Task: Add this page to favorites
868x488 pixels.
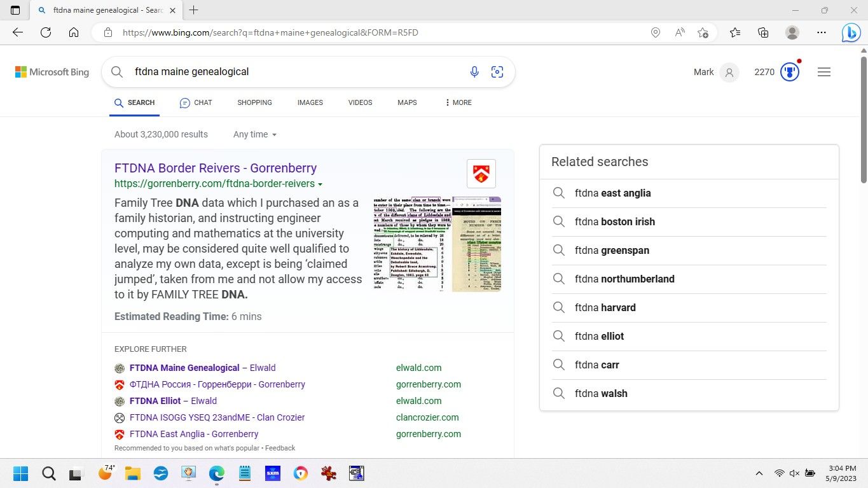Action: click(x=703, y=32)
